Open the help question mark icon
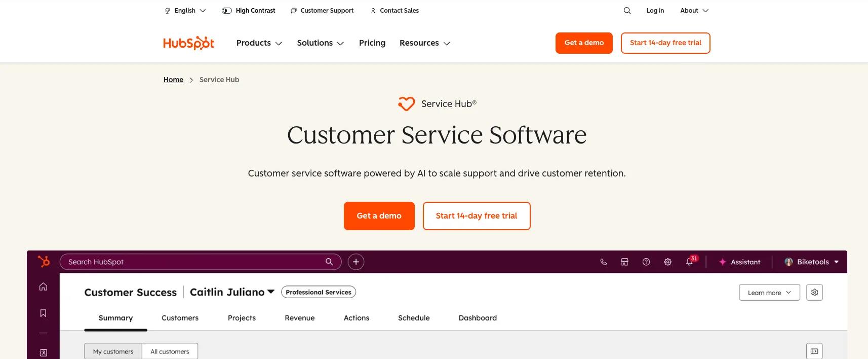Image resolution: width=868 pixels, height=359 pixels. pyautogui.click(x=646, y=262)
